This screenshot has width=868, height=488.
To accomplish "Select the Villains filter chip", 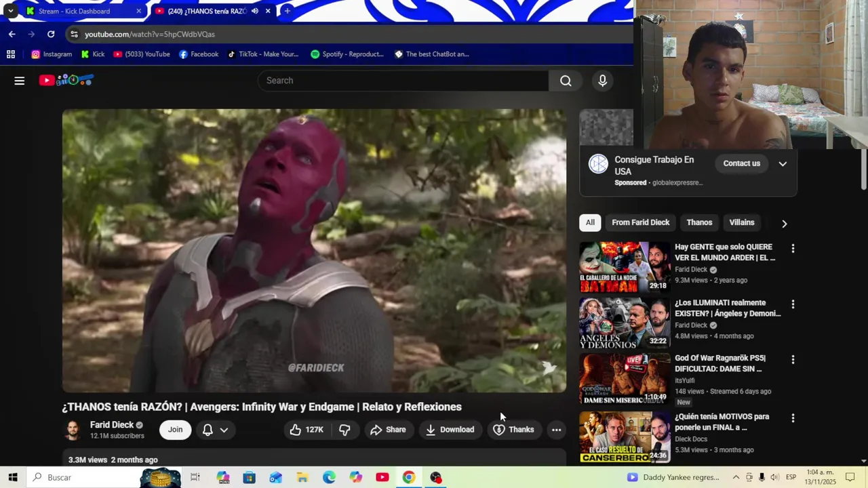I will [741, 222].
